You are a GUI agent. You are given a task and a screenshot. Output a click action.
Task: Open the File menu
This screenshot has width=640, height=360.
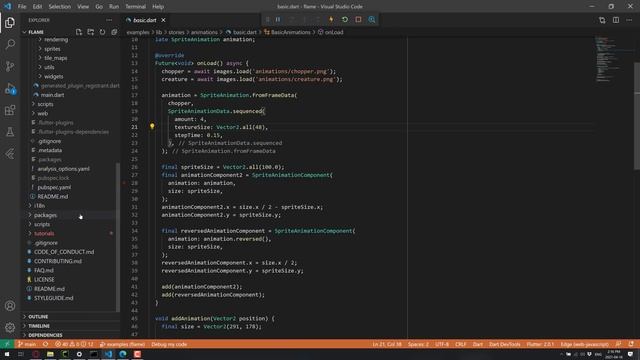(x=22, y=7)
